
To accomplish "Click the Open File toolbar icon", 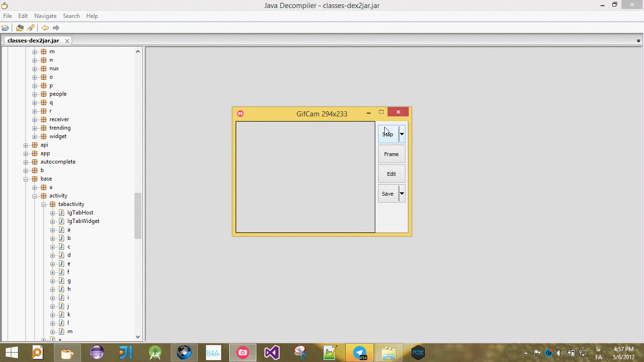I will (6, 28).
